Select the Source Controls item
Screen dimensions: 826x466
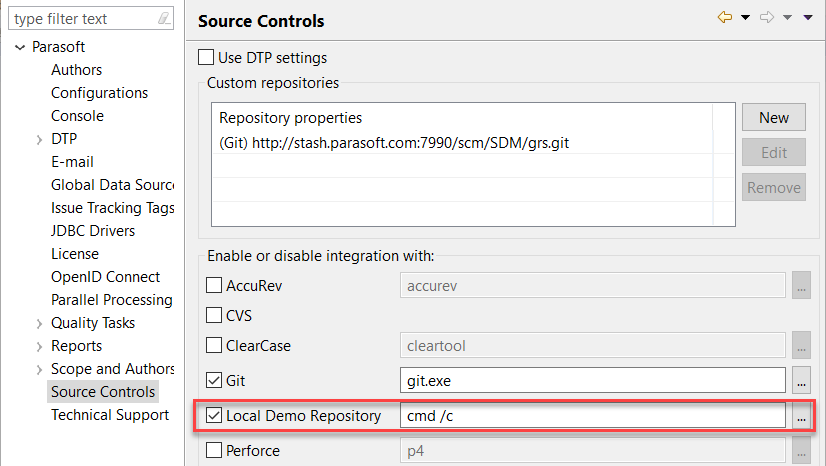coord(103,392)
